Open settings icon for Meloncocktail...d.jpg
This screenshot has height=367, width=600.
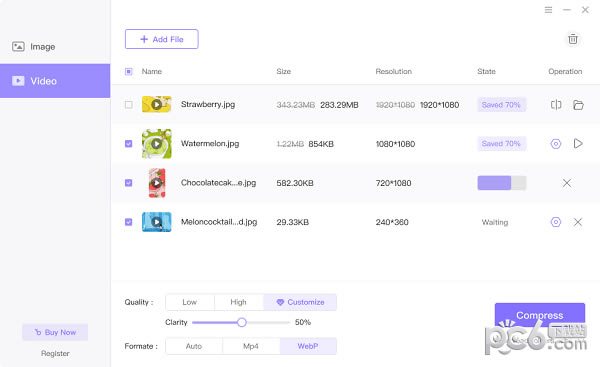coord(556,222)
